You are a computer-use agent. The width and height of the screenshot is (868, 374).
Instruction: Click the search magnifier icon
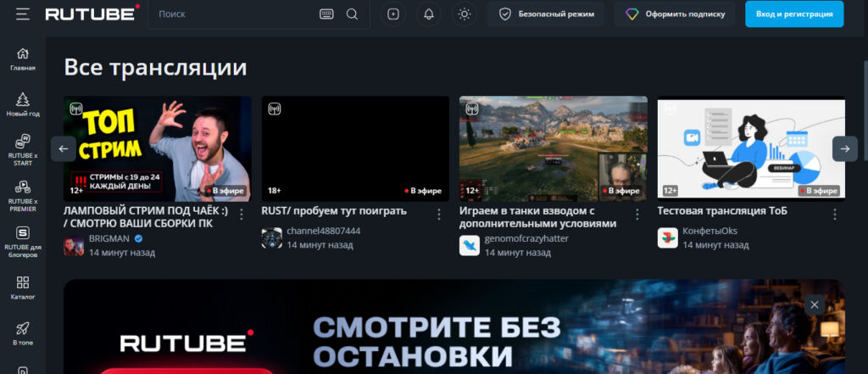(x=352, y=14)
